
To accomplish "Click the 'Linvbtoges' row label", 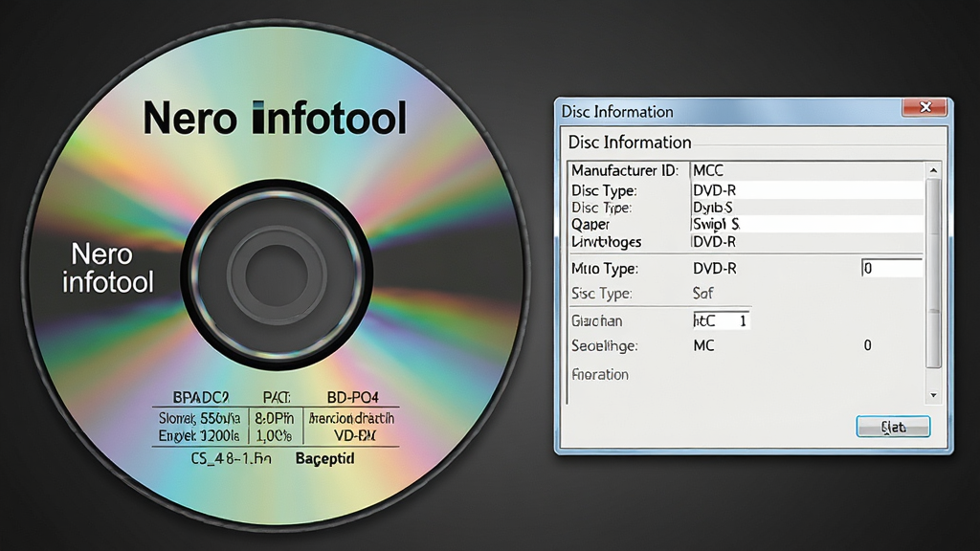I will click(x=607, y=242).
